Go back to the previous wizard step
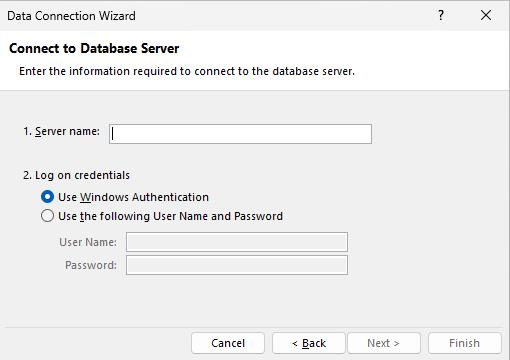Image resolution: width=510 pixels, height=360 pixels. (x=309, y=343)
